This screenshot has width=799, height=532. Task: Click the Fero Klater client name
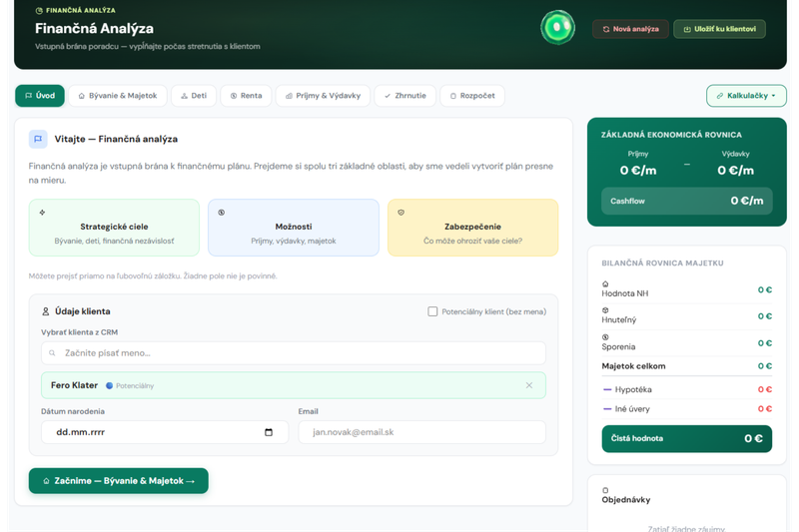[x=74, y=385]
